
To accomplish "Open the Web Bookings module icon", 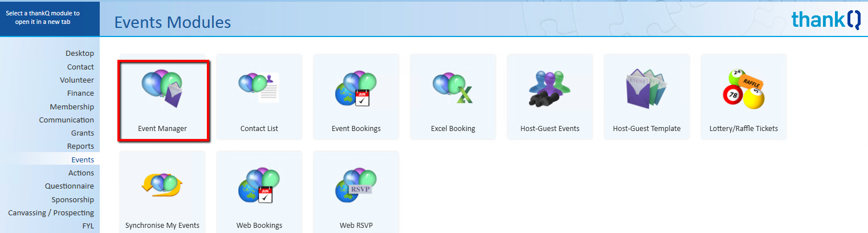I will pyautogui.click(x=259, y=186).
